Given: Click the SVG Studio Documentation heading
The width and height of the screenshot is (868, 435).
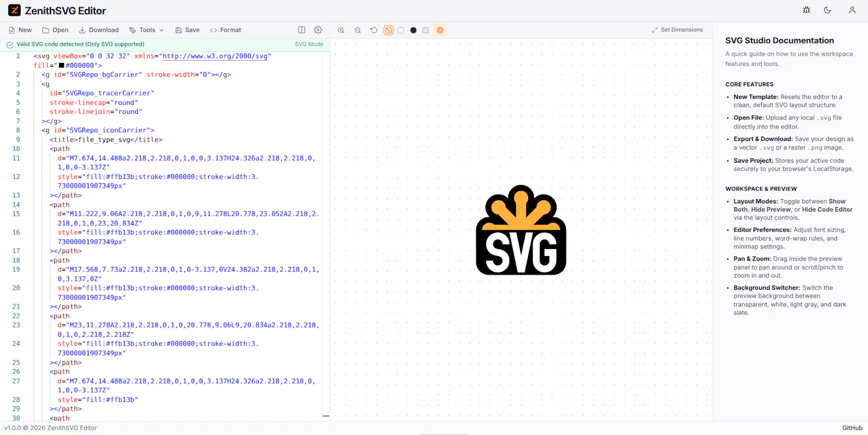Looking at the screenshot, I should (x=780, y=41).
